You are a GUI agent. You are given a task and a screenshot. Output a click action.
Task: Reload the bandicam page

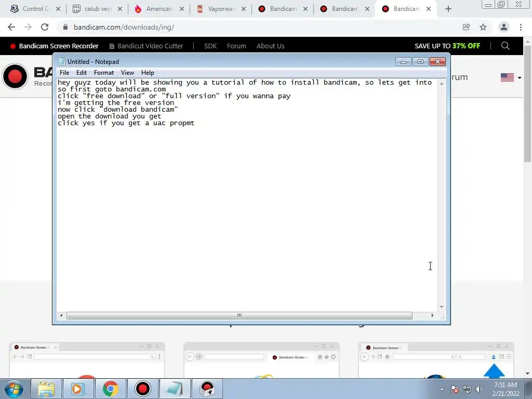point(45,27)
